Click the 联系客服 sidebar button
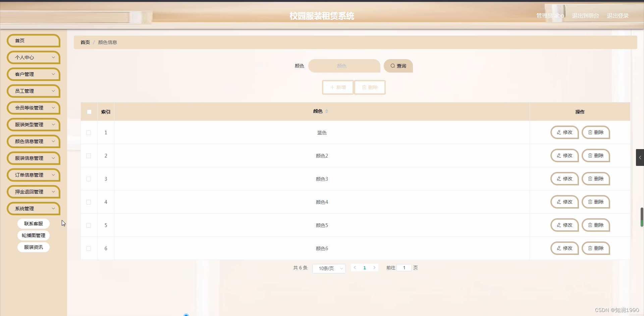This screenshot has width=644, height=316. (33, 223)
